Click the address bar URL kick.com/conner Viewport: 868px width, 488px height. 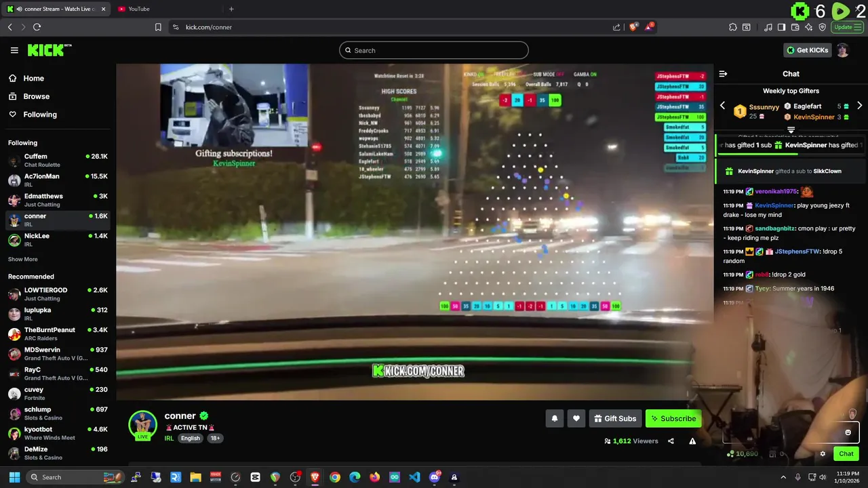pyautogui.click(x=209, y=27)
